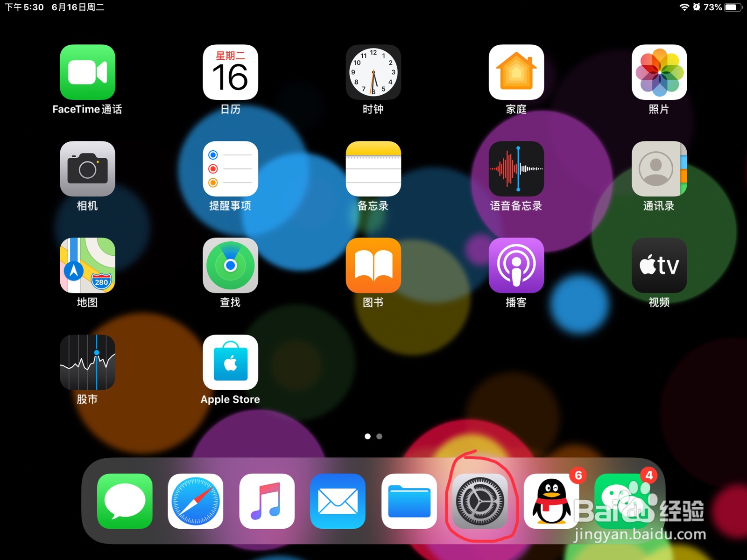
Task: Open Messages in the dock
Action: (125, 501)
